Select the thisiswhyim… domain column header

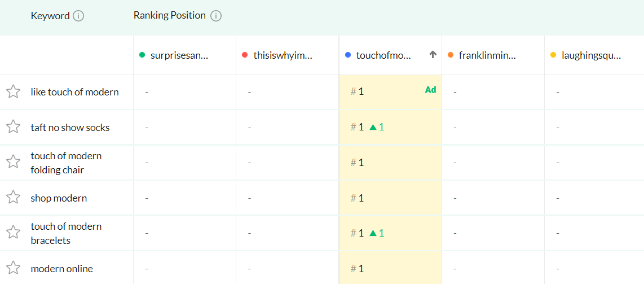(x=288, y=55)
